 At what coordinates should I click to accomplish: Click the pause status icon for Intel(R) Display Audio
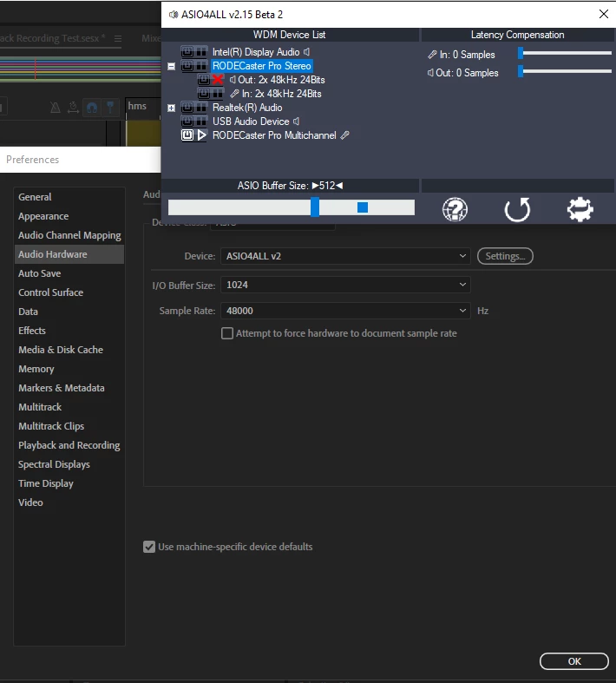tap(201, 52)
